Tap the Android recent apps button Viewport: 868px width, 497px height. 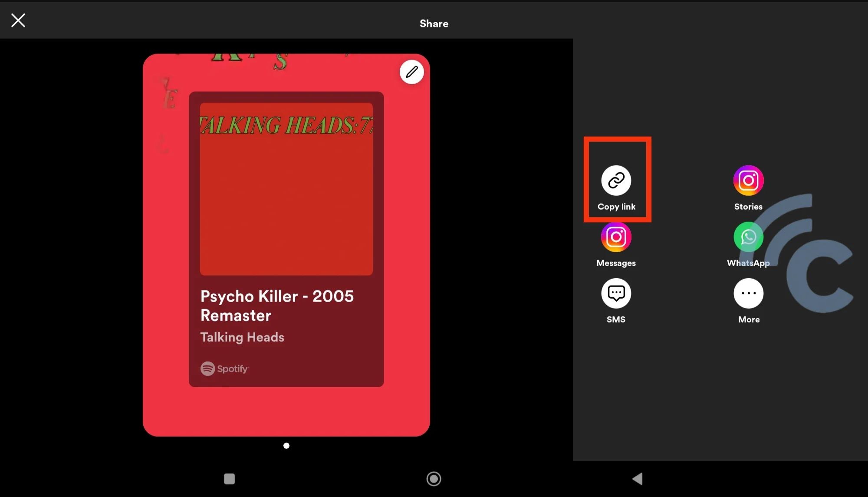[x=230, y=479]
